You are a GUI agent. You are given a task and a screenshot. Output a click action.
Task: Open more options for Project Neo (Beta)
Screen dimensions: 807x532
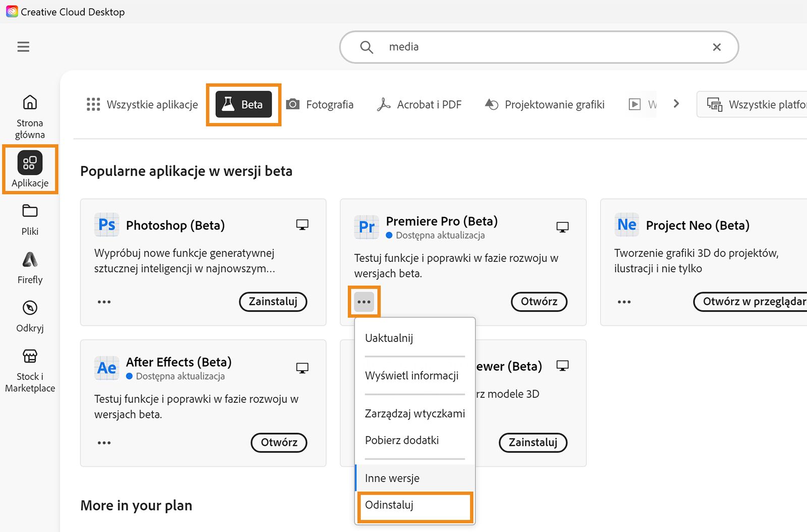click(x=624, y=302)
